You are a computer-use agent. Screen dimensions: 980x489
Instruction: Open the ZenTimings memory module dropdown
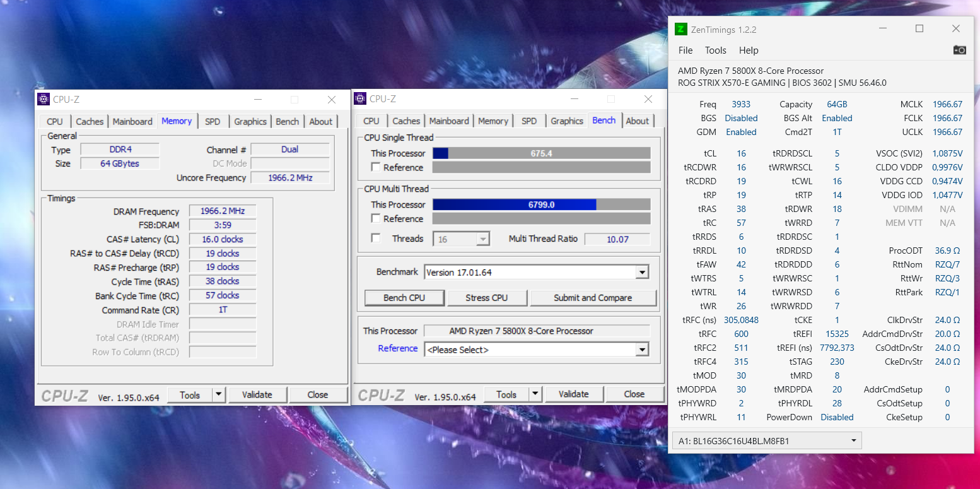[767, 441]
